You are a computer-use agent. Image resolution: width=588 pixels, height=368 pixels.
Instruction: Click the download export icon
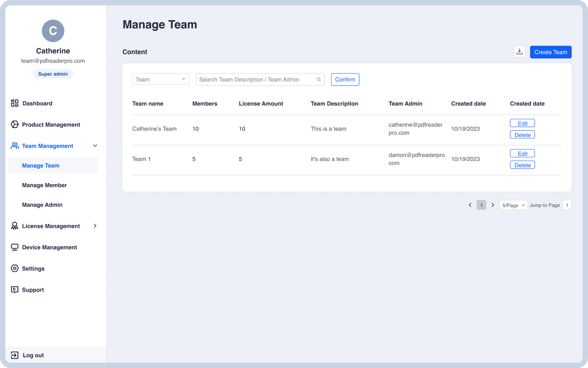[519, 52]
